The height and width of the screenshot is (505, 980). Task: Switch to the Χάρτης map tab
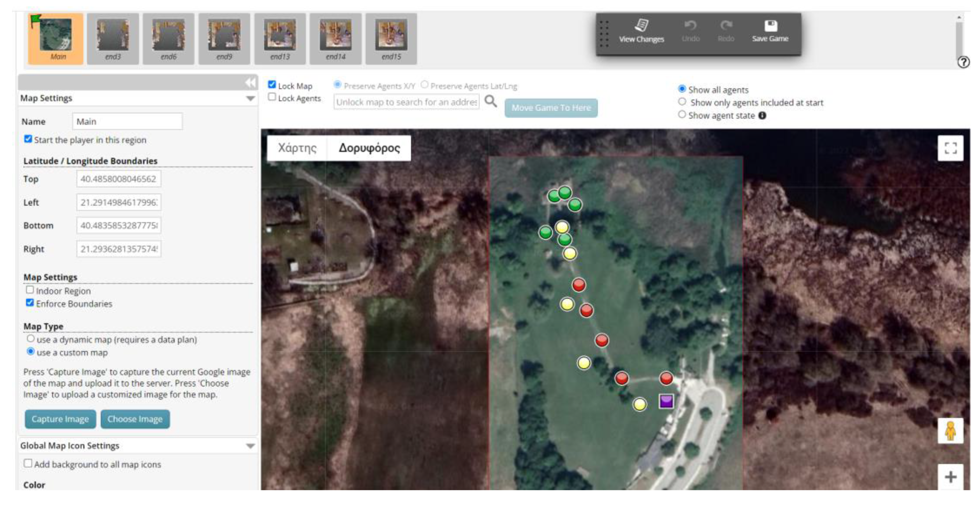[297, 148]
